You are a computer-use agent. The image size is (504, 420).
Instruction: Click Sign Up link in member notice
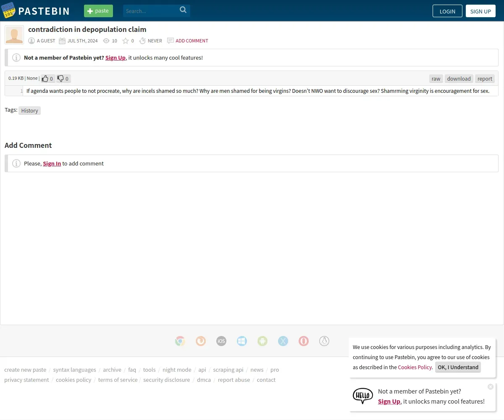[115, 58]
